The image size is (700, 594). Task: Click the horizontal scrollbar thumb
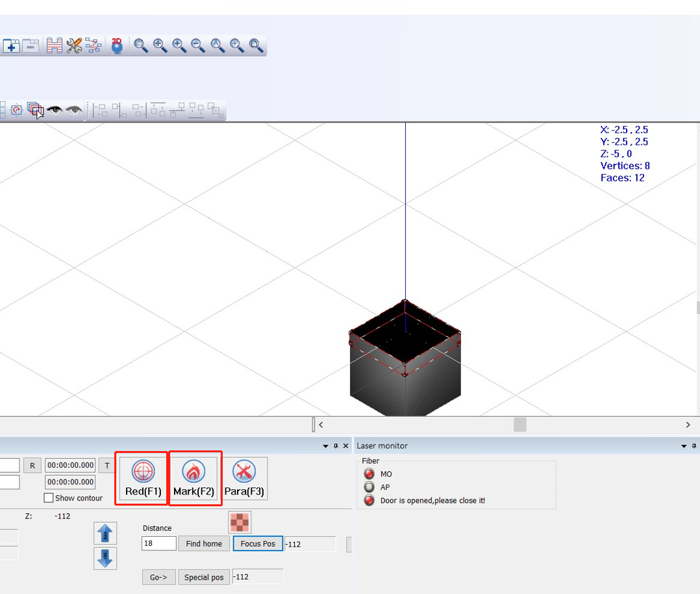[x=520, y=424]
